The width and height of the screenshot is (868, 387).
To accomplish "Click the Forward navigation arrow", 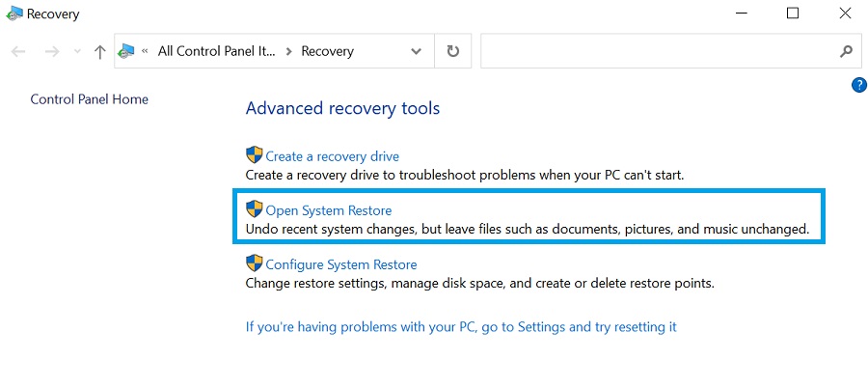I will 51,51.
